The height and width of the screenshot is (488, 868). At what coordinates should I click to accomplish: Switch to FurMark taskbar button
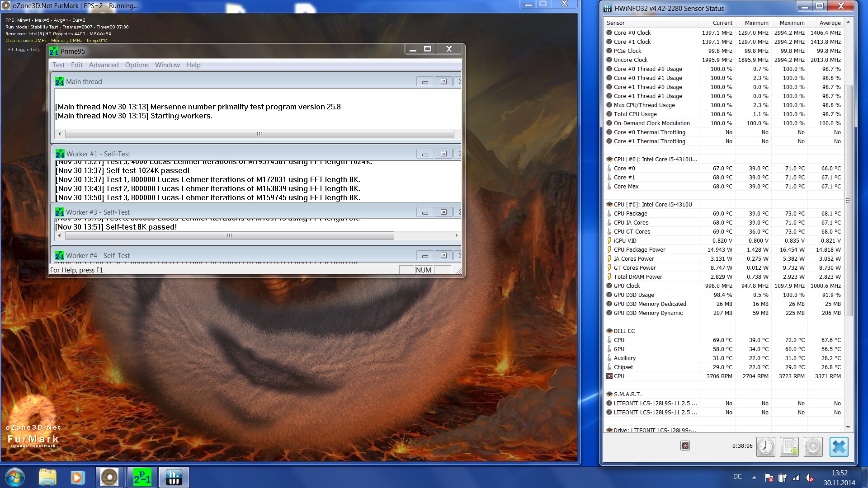click(109, 477)
